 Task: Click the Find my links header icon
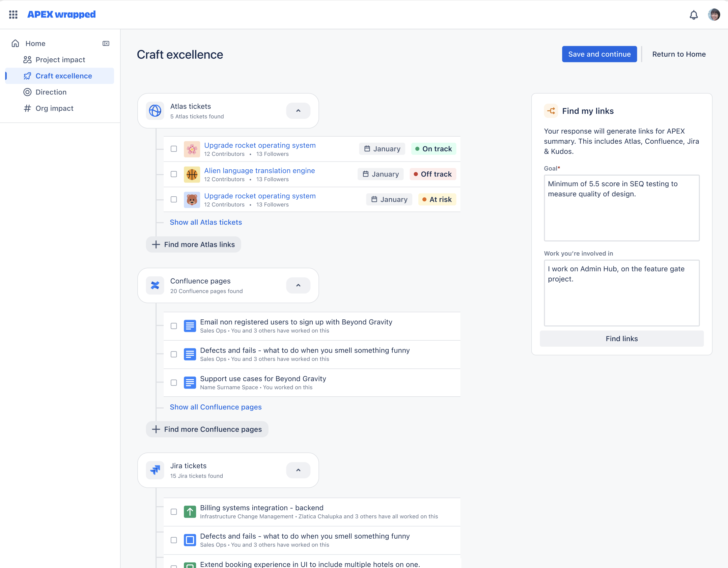[551, 111]
